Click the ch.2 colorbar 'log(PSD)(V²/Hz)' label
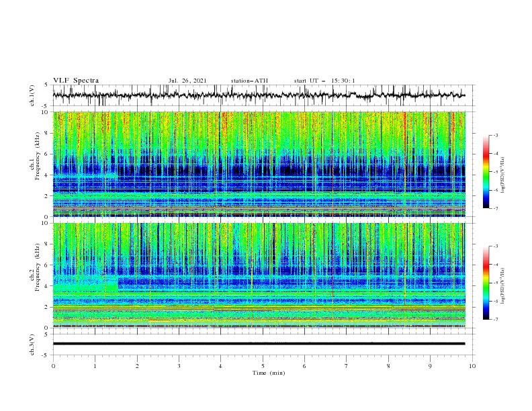Image resolution: width=532 pixels, height=411 pixels. tap(504, 286)
